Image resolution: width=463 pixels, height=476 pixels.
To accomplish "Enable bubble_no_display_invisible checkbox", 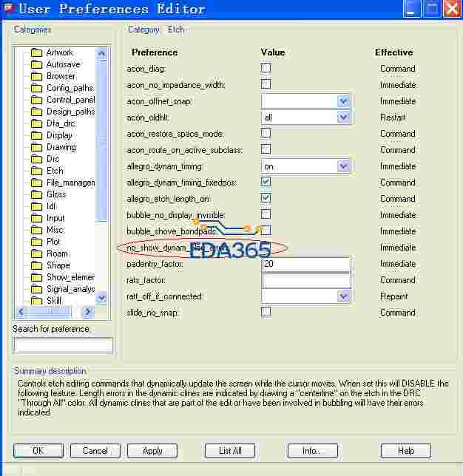I will [x=266, y=214].
